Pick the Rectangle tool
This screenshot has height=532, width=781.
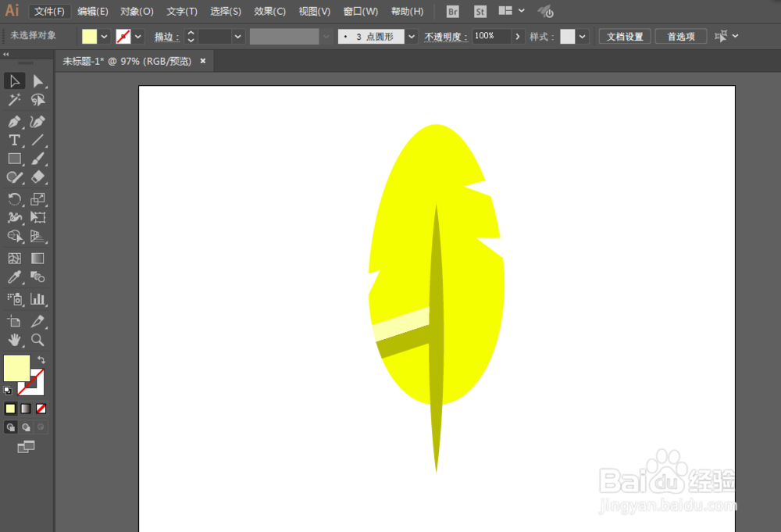click(x=14, y=159)
